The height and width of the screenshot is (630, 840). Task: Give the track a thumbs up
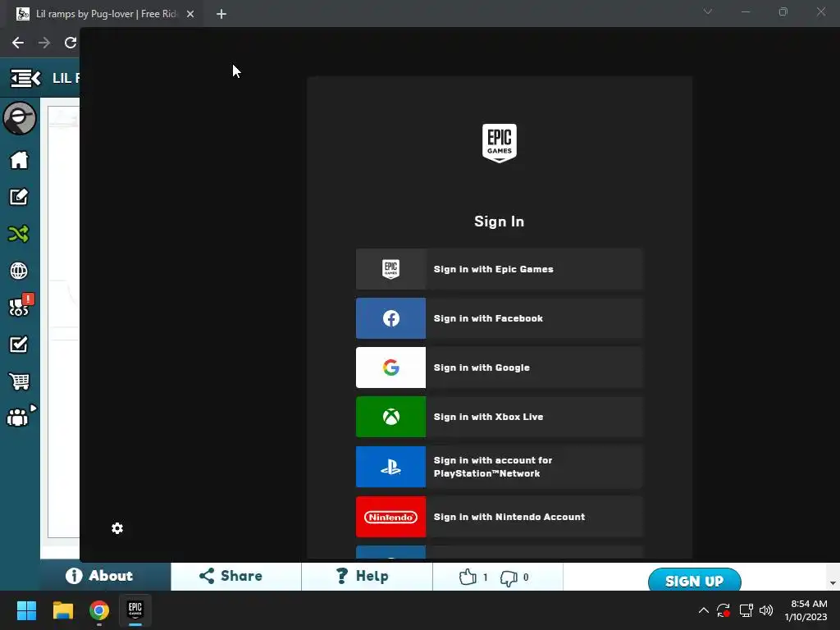(x=468, y=577)
